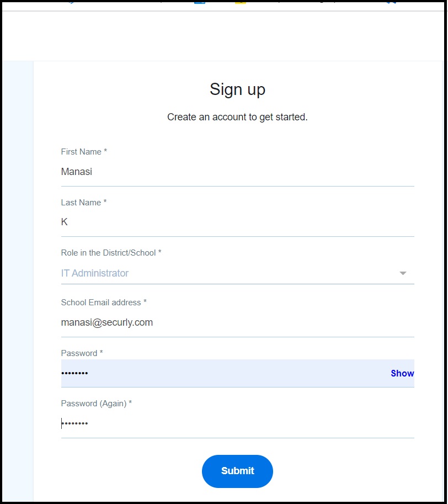Click the Create an account to get started text
The height and width of the screenshot is (504, 448).
(x=237, y=117)
